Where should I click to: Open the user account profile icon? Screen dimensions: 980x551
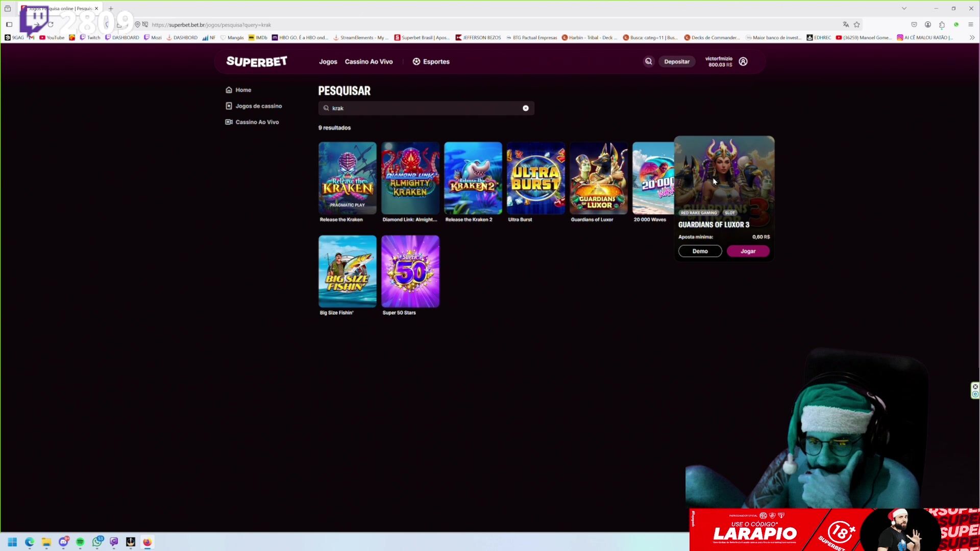[743, 61]
